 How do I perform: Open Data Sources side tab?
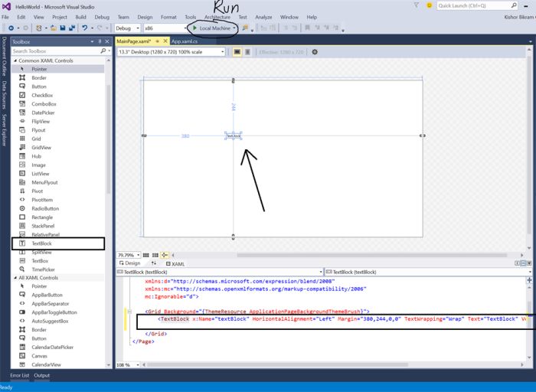point(4,95)
